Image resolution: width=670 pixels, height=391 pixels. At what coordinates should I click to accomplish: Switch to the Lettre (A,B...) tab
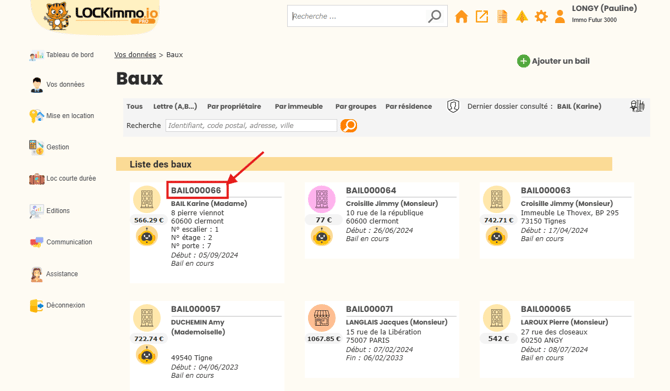(175, 106)
